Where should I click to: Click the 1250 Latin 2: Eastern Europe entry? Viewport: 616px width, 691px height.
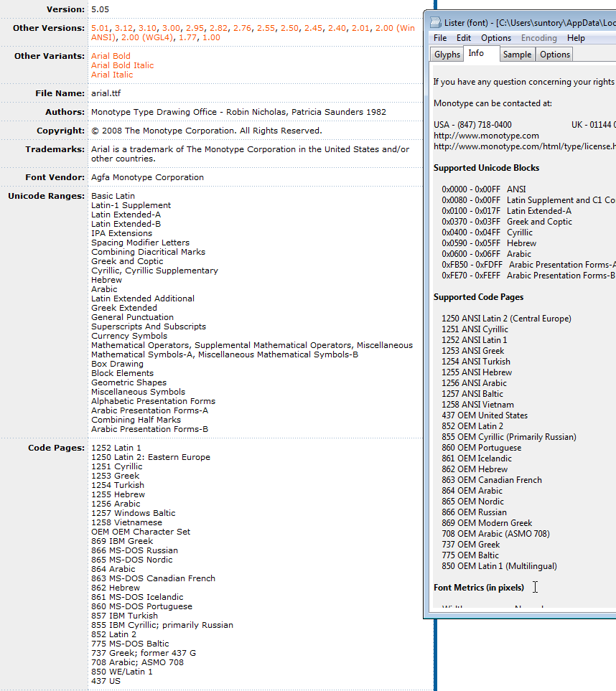(151, 457)
